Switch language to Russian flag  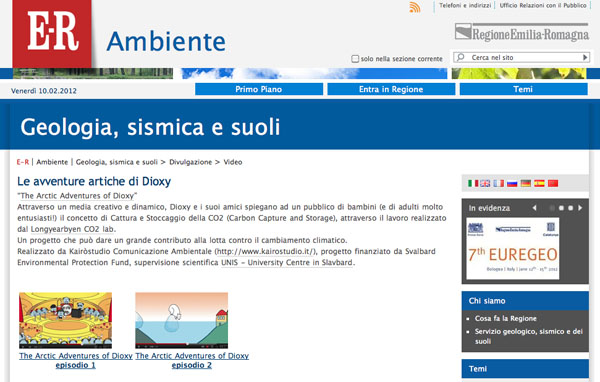pos(512,183)
